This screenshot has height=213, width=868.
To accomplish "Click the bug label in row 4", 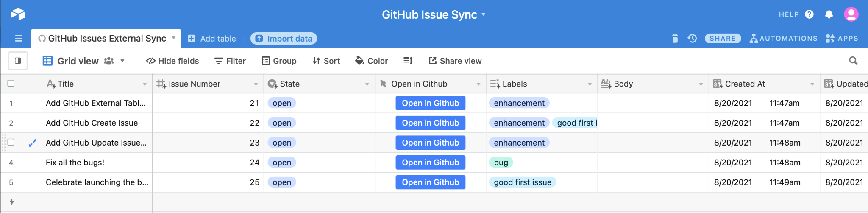I will point(501,163).
